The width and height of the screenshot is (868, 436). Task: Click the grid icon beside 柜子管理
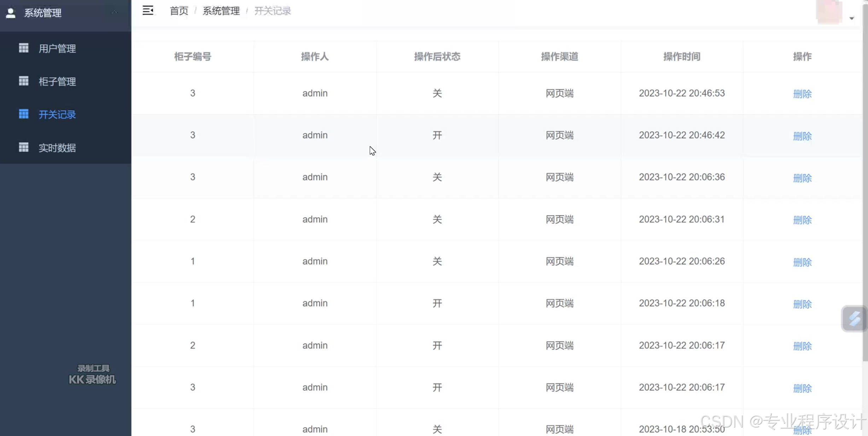tap(24, 81)
